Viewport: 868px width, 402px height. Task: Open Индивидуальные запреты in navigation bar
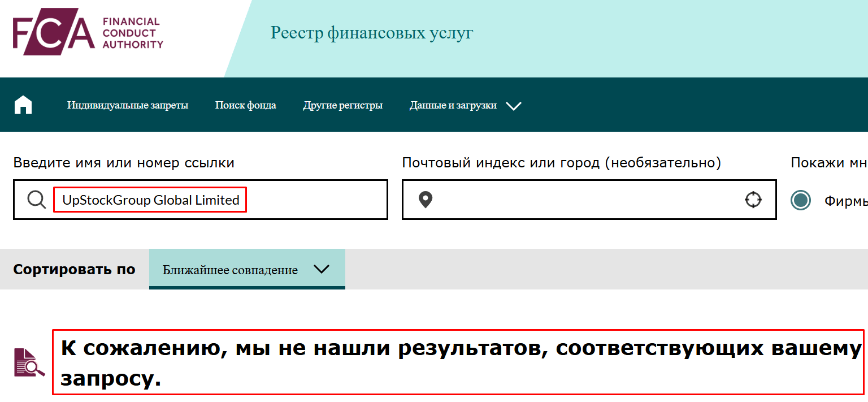127,105
